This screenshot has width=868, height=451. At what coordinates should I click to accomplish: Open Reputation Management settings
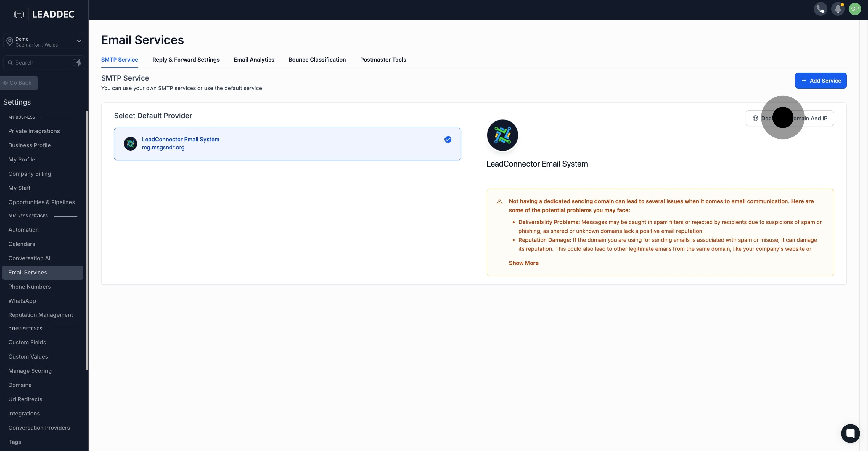[41, 315]
